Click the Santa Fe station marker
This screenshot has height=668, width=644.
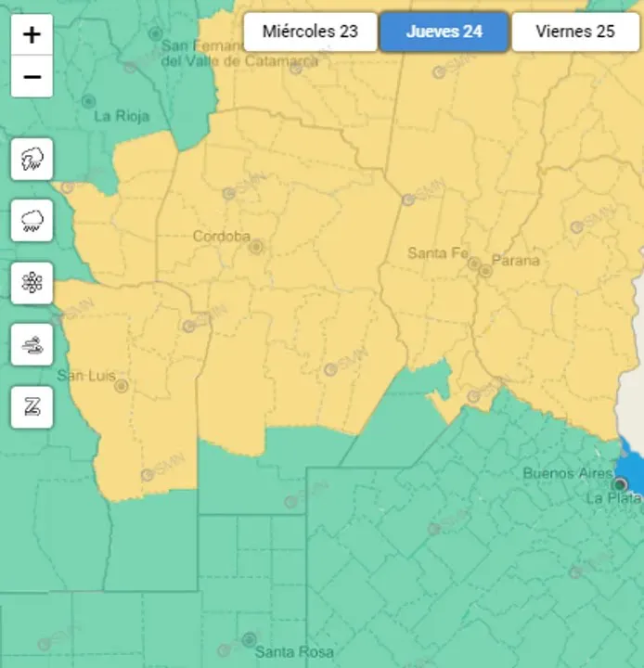point(474,264)
